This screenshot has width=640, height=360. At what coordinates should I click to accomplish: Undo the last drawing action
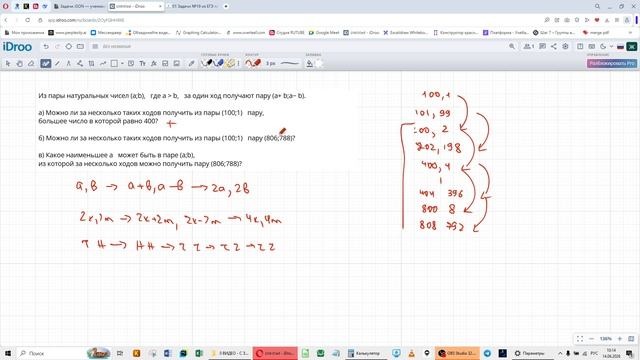click(46, 47)
